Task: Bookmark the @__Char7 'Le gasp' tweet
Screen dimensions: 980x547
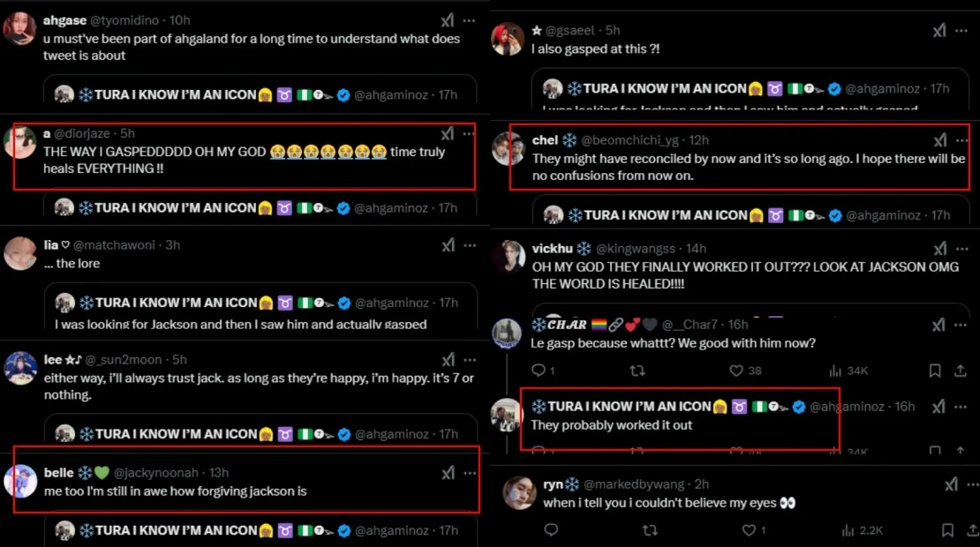Action: click(935, 371)
